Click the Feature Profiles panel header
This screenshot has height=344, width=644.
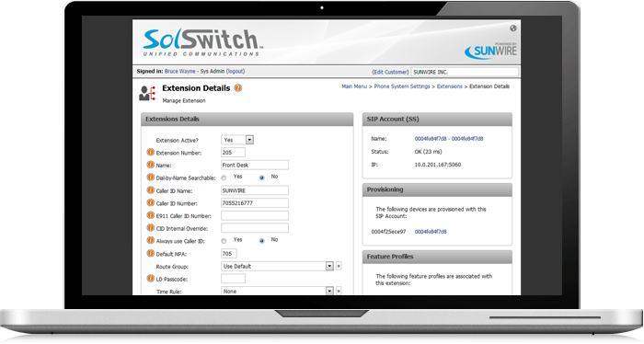pyautogui.click(x=437, y=257)
